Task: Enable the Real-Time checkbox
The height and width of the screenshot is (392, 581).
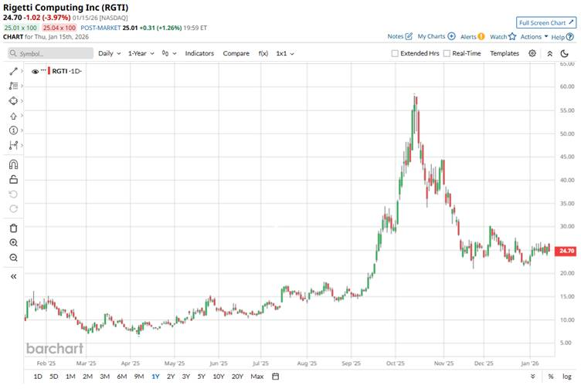Action: [x=447, y=54]
